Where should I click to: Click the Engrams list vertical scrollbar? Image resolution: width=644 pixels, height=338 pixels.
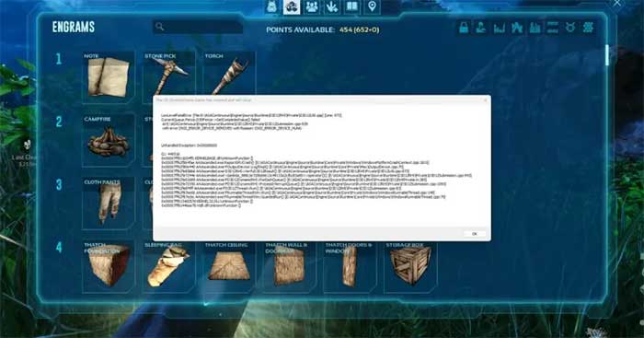pos(607,54)
